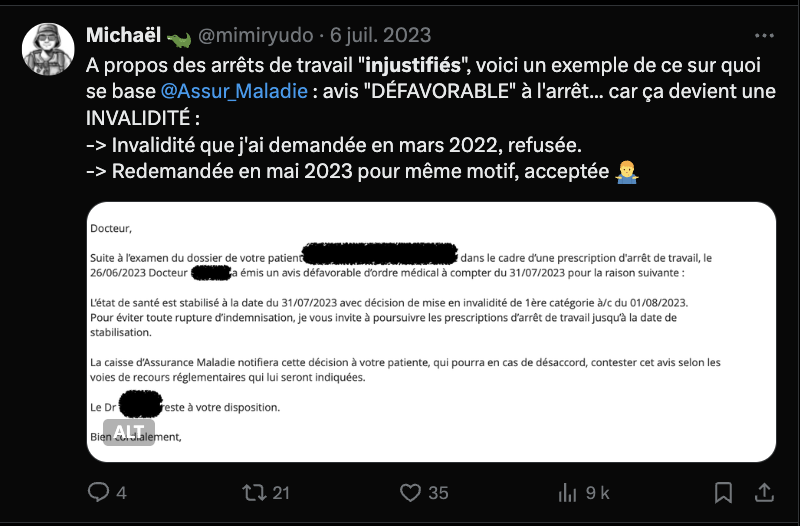This screenshot has height=526, width=800.
Task: Click the 9 k views count
Action: pos(597,493)
